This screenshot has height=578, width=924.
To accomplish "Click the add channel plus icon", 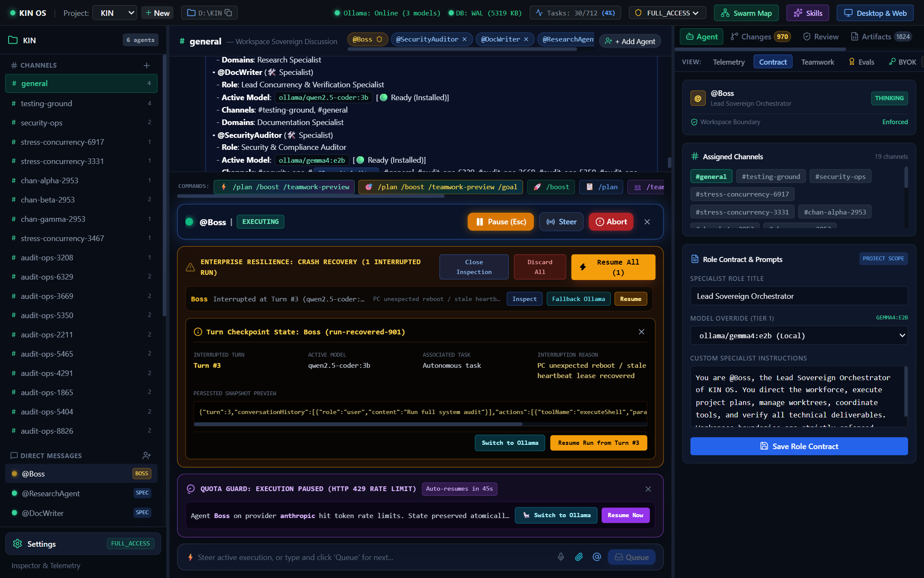I will [x=147, y=66].
